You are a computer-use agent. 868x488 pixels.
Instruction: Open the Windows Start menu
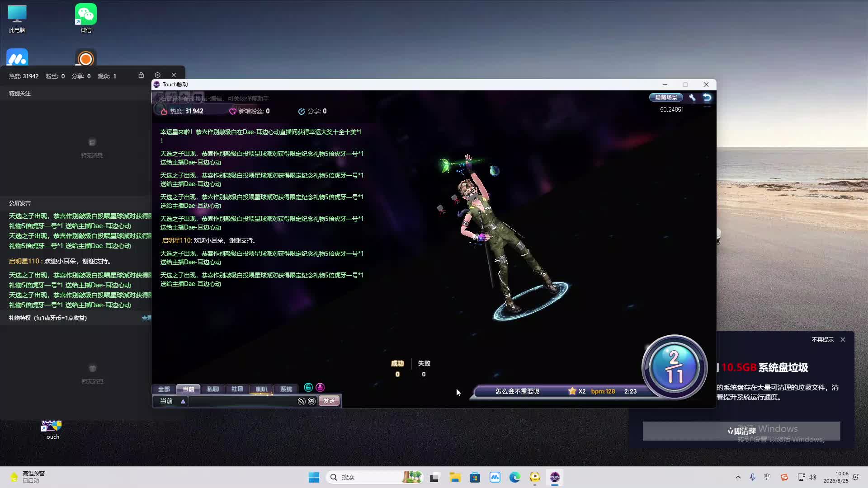(314, 477)
